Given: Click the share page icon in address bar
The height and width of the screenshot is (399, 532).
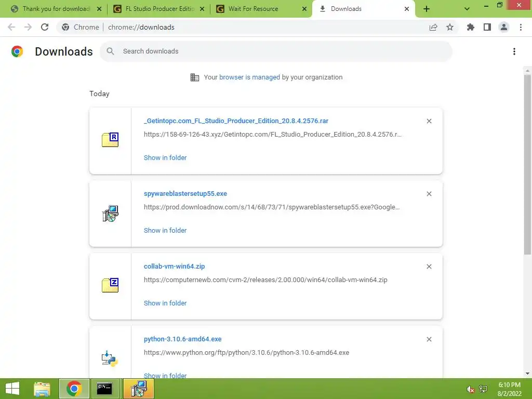Looking at the screenshot, I should click(433, 27).
